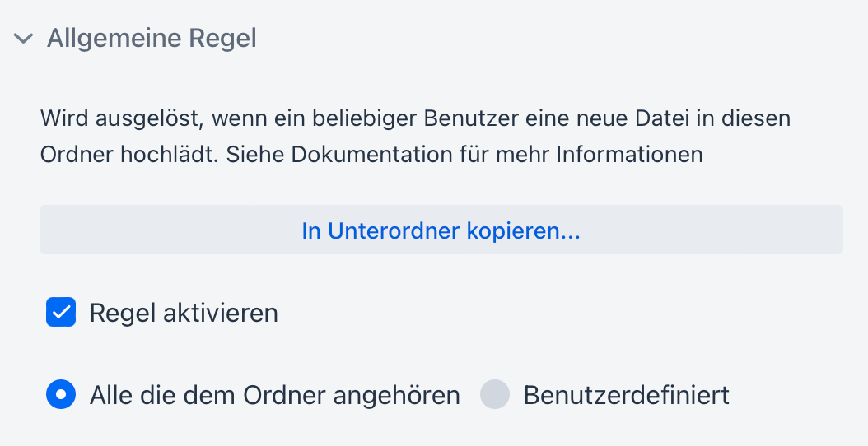Select the "Benutzerdefiniert" radio button

pos(496,395)
